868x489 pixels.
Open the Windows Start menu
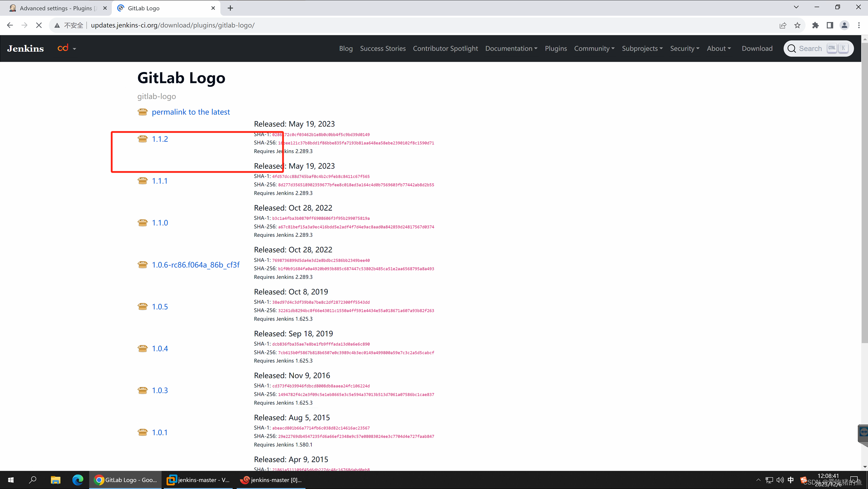(11, 480)
